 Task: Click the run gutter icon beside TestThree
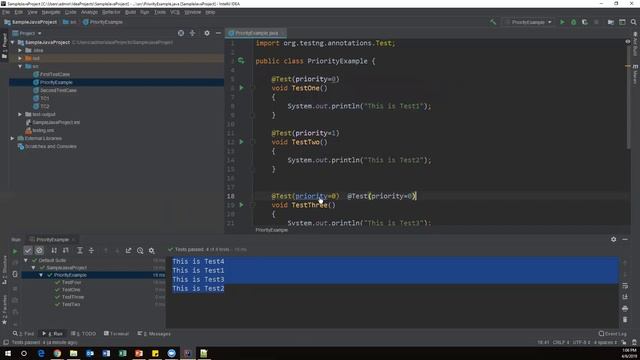241,205
